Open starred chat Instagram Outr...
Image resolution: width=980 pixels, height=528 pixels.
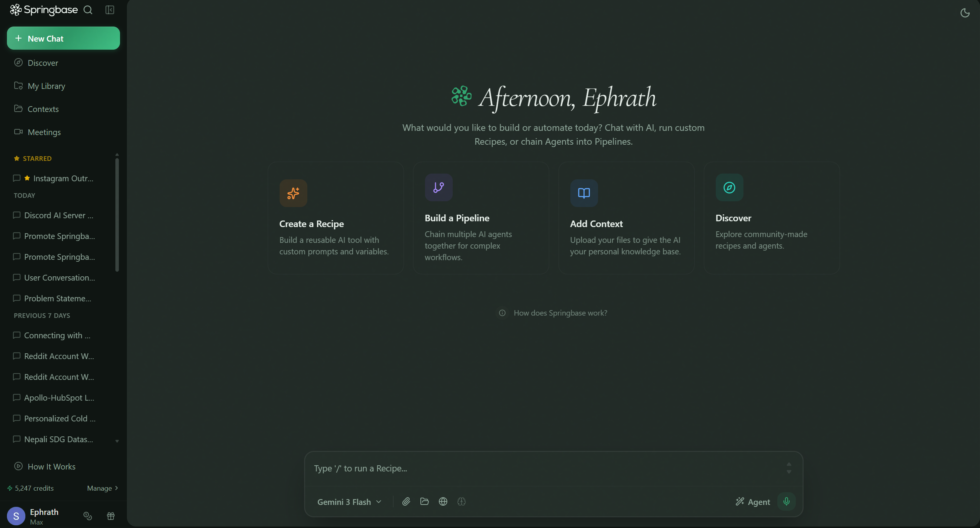click(x=60, y=178)
